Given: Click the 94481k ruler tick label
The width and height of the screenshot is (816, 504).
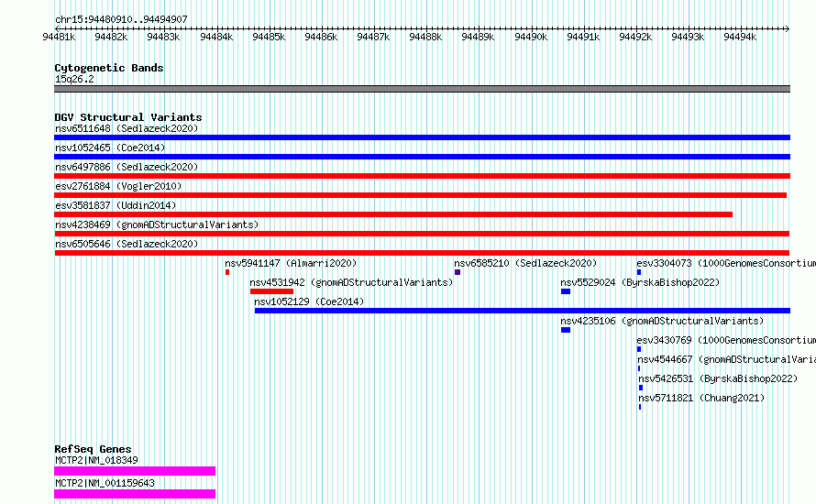Looking at the screenshot, I should [59, 37].
